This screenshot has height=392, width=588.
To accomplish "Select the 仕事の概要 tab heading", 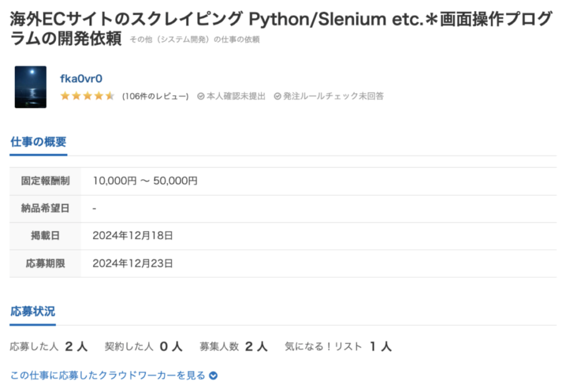I will point(38,142).
